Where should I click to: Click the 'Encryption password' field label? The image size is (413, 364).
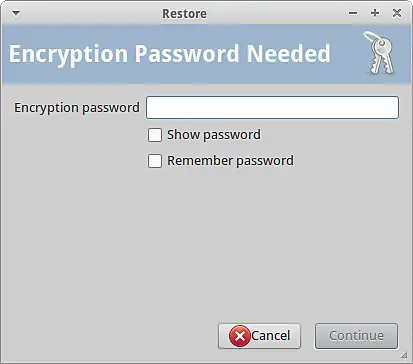(x=77, y=108)
